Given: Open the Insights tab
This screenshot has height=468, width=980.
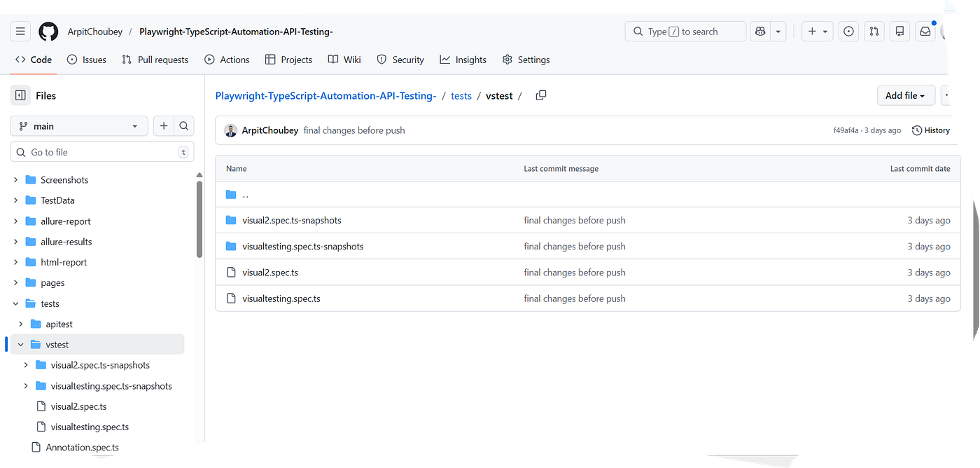Looking at the screenshot, I should click(x=463, y=60).
